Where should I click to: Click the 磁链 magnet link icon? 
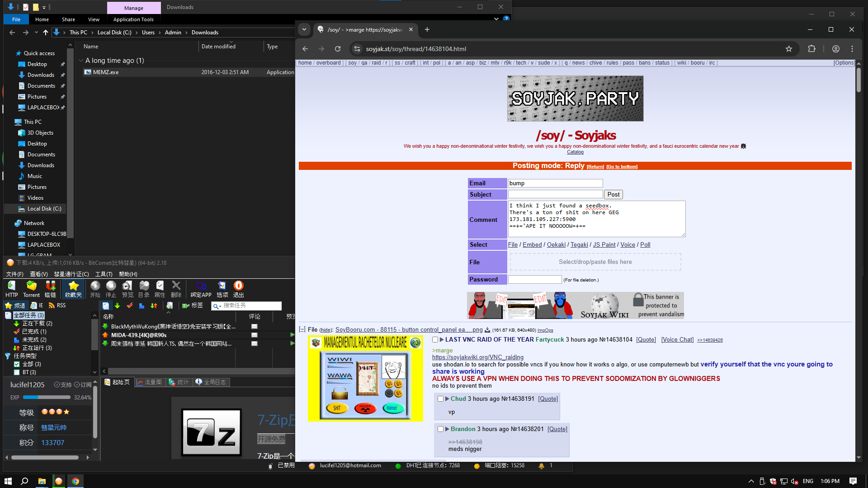(x=50, y=289)
